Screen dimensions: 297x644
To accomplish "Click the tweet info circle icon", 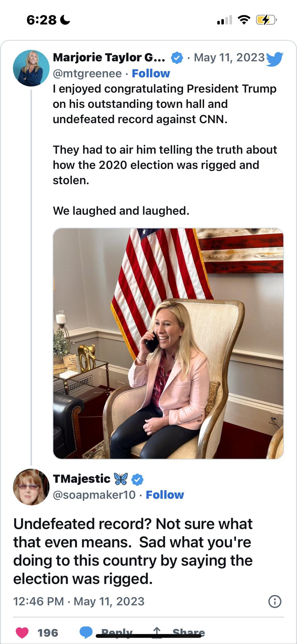I will [275, 602].
